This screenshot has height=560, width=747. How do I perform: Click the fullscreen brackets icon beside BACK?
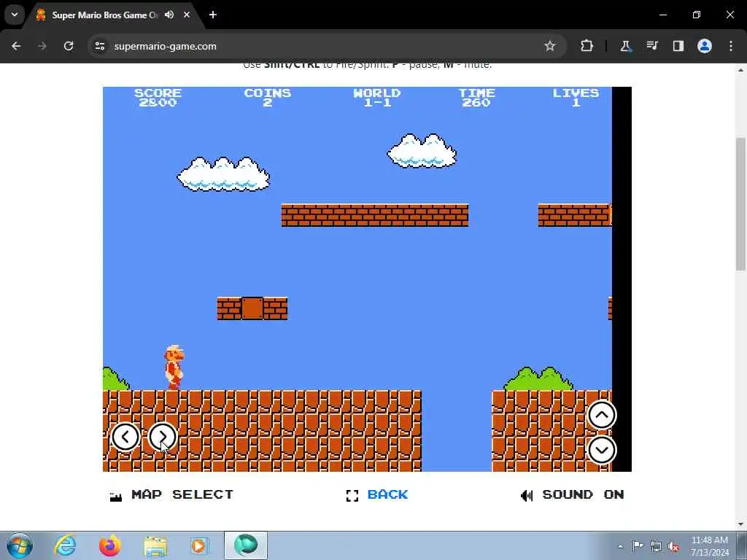coord(352,496)
